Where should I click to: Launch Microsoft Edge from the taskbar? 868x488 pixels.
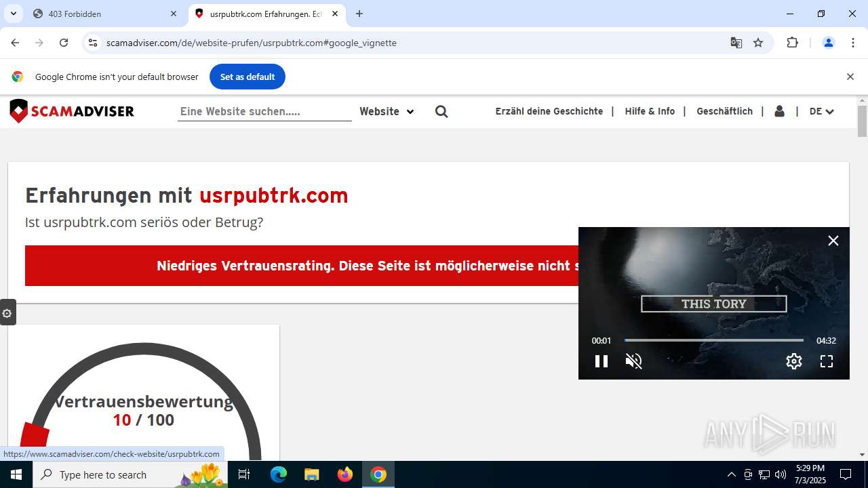click(x=279, y=474)
